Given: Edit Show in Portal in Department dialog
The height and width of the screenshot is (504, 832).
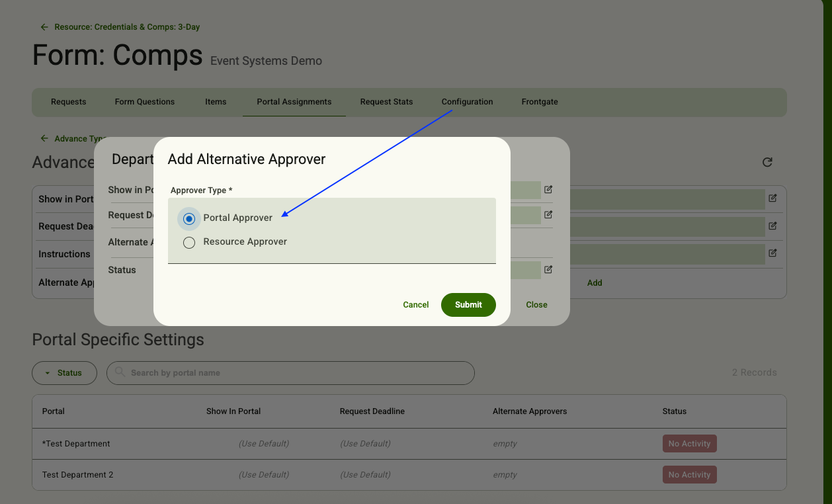Looking at the screenshot, I should tap(548, 189).
